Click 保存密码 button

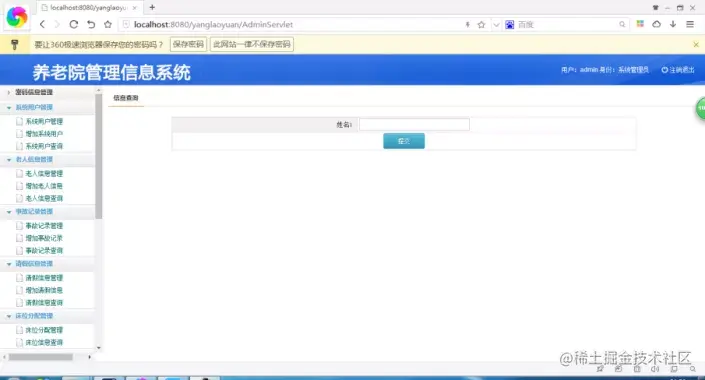click(x=188, y=44)
